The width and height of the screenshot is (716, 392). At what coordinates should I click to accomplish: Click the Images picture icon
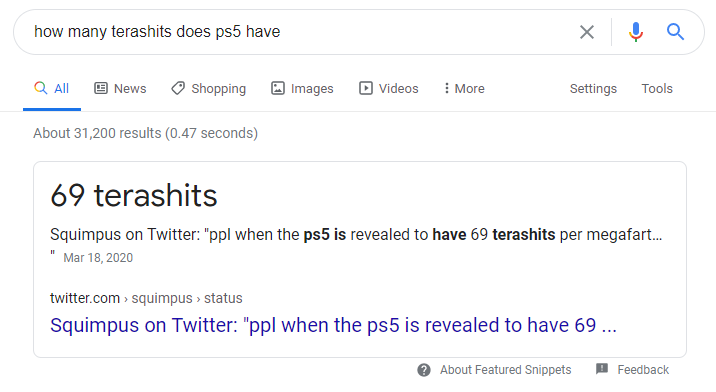(278, 88)
